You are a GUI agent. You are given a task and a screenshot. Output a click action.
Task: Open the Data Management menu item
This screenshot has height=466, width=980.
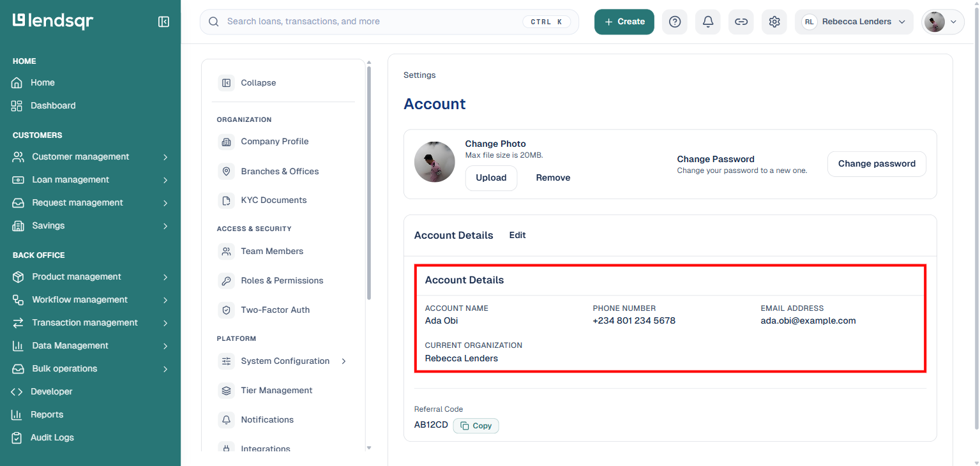(x=91, y=346)
